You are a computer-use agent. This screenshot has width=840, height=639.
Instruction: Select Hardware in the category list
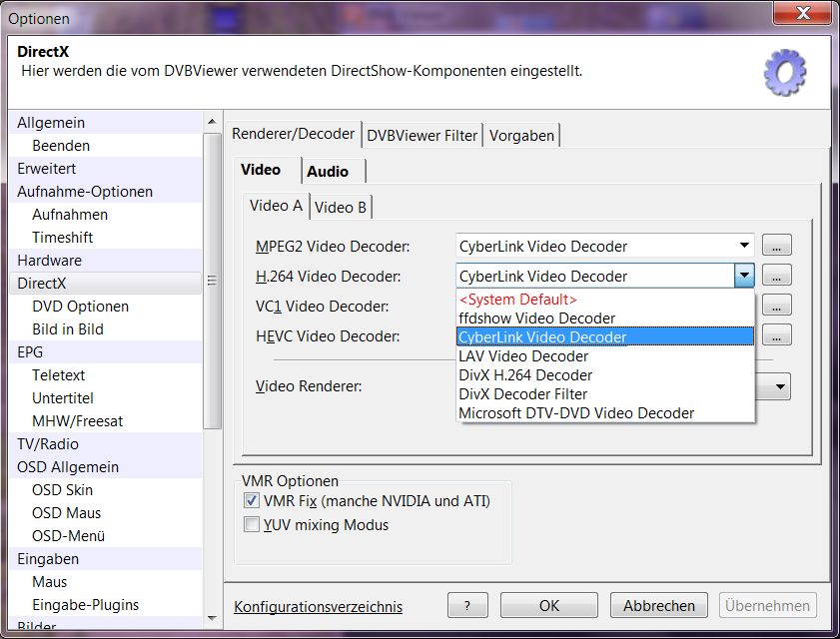point(106,261)
